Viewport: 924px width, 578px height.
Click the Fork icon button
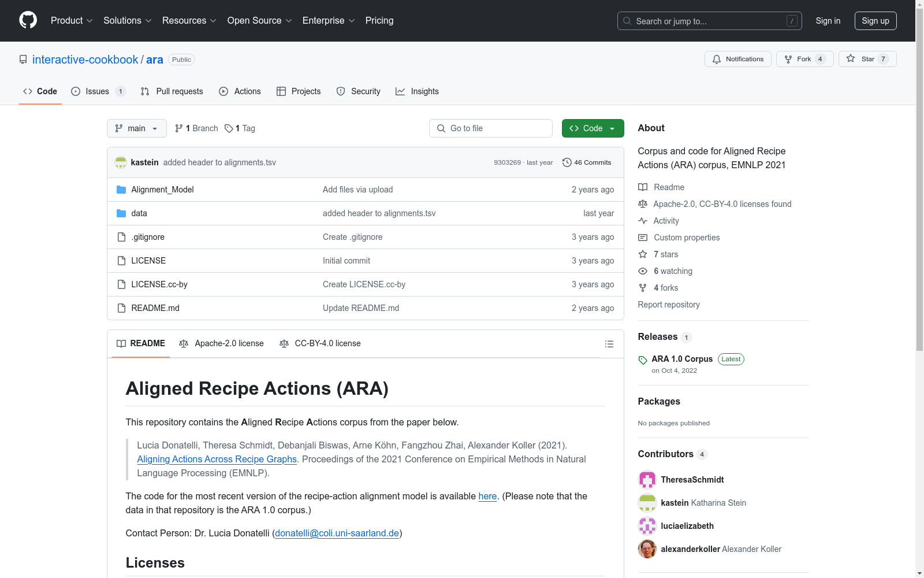click(788, 59)
